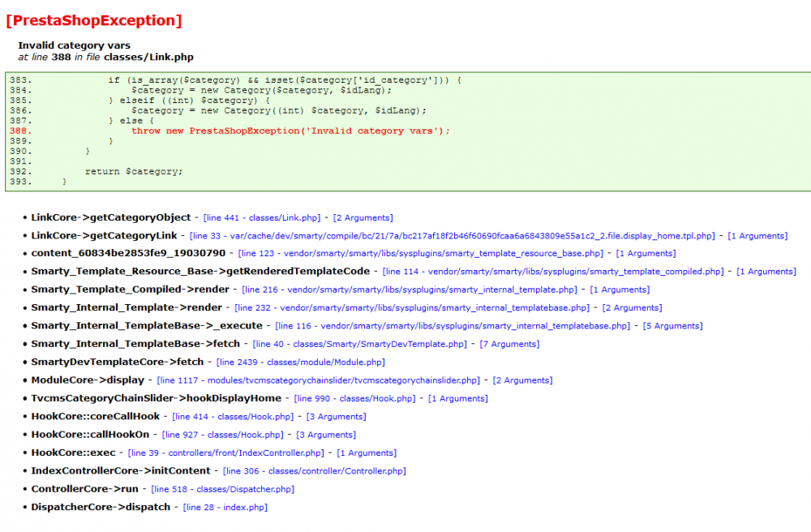This screenshot has height=532, width=811.
Task: Open the line 114 smarty_template_compiled.php link
Action: pyautogui.click(x=553, y=272)
